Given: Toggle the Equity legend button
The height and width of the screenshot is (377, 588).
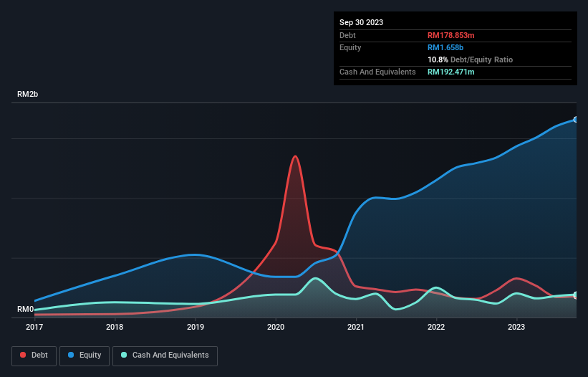Looking at the screenshot, I should [x=85, y=355].
